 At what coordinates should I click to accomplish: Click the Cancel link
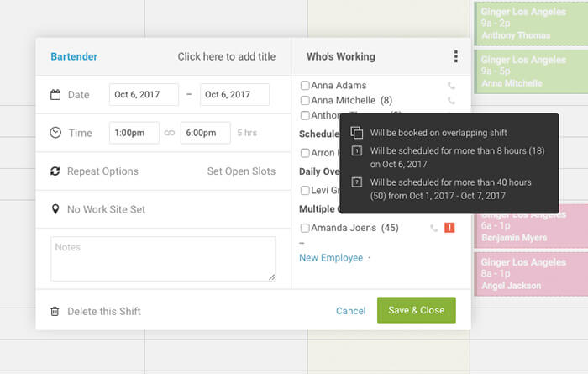[x=350, y=311]
